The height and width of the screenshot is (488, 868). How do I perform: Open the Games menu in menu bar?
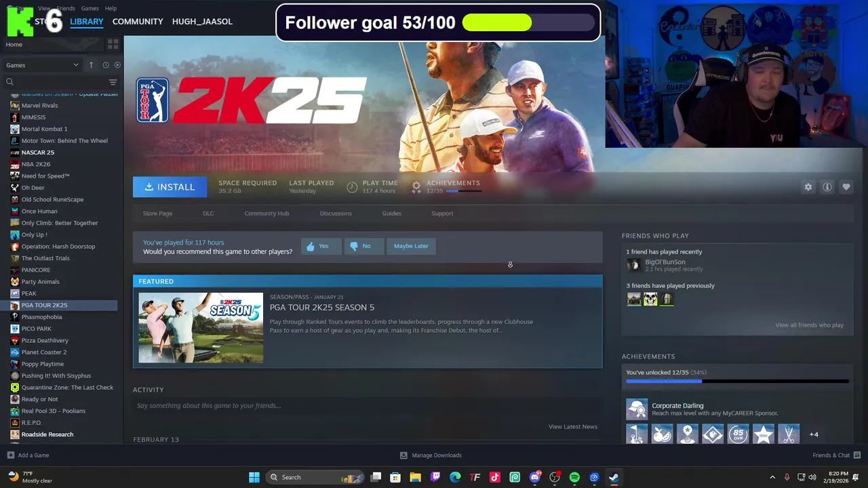[90, 8]
